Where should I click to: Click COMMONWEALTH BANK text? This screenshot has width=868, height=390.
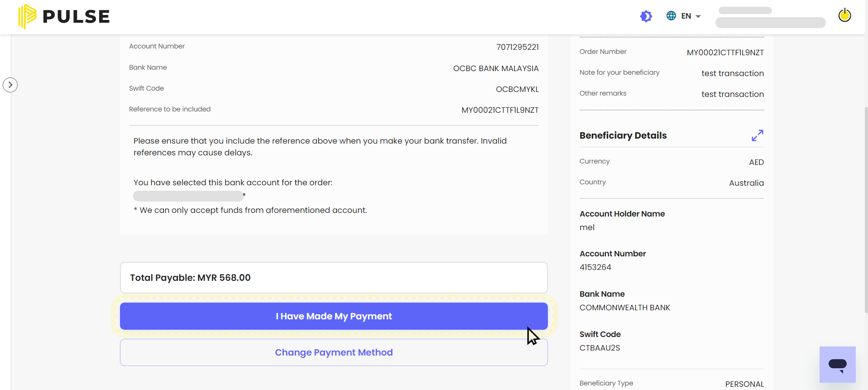coord(625,308)
